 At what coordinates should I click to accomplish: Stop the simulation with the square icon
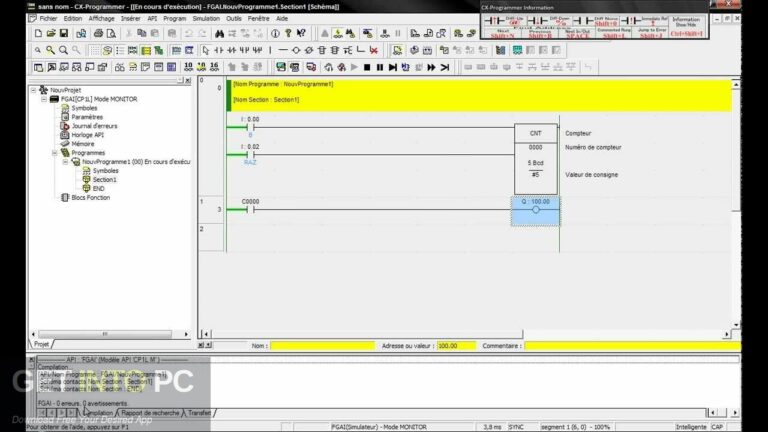point(367,67)
